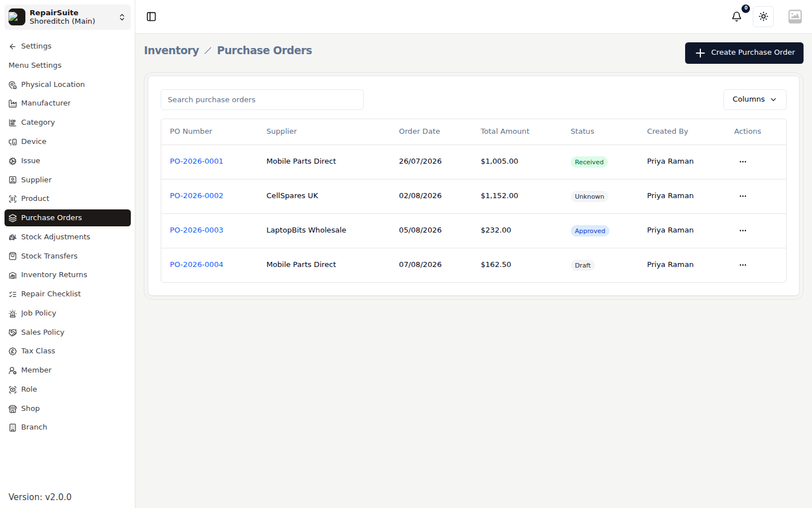
Task: Click the PO Number column header
Action: [191, 132]
